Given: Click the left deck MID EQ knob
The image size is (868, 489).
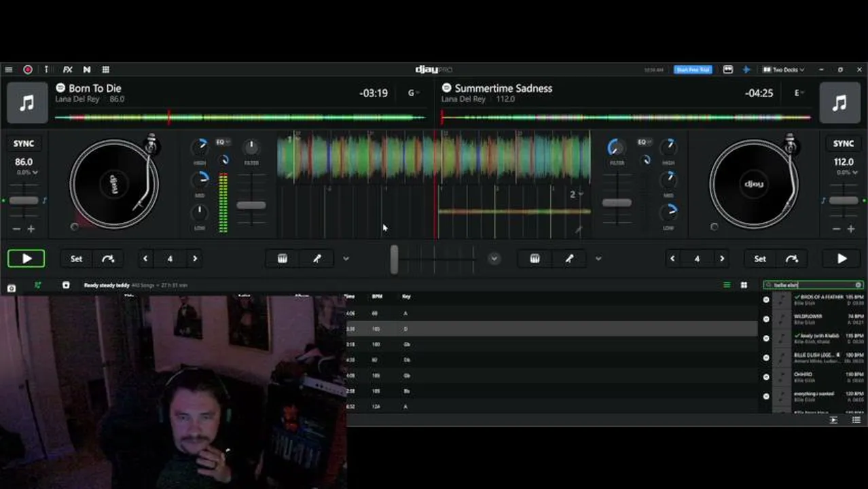Looking at the screenshot, I should (200, 180).
